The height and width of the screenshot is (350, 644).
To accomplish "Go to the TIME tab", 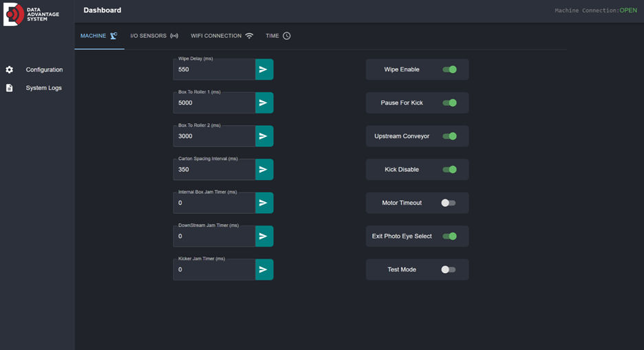I will [278, 36].
